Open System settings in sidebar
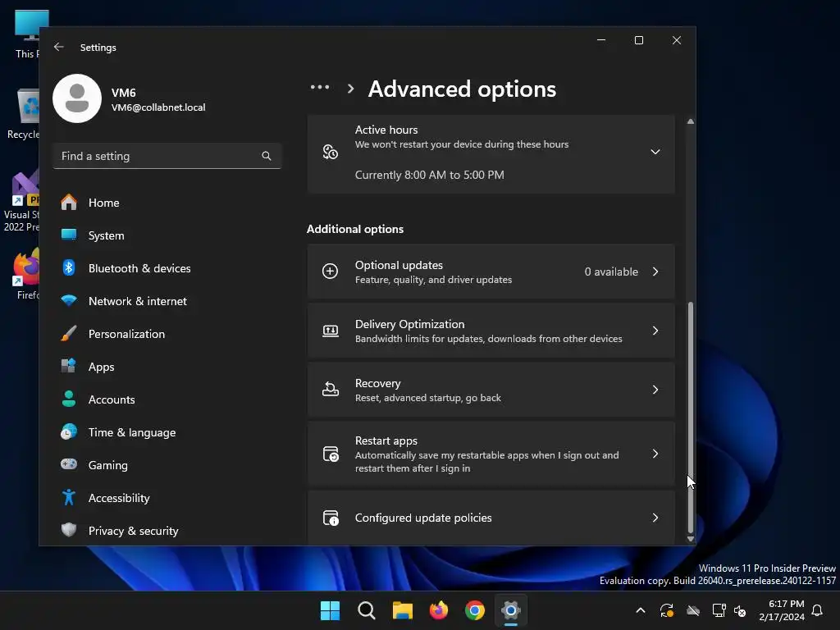This screenshot has width=840, height=630. tap(167, 235)
